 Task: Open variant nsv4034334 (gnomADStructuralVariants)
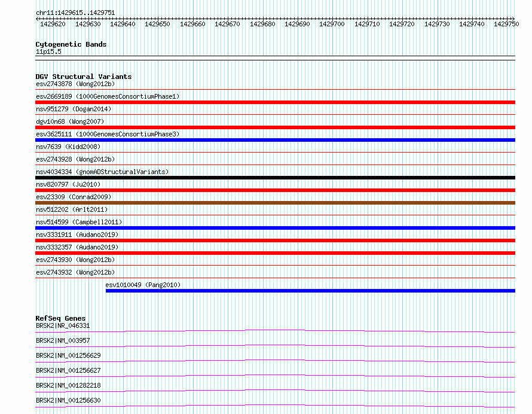102,172
